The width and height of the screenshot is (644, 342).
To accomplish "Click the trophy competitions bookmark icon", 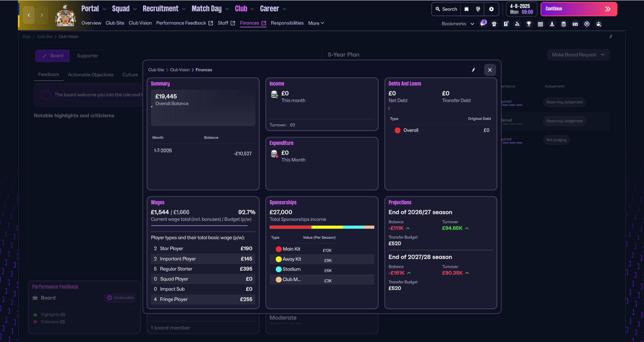I will (529, 24).
